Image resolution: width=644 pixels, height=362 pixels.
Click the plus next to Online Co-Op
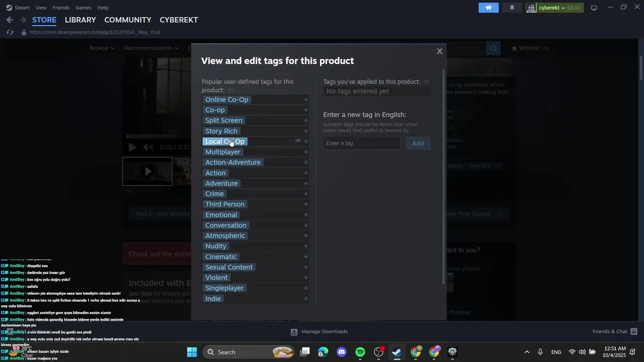click(306, 100)
